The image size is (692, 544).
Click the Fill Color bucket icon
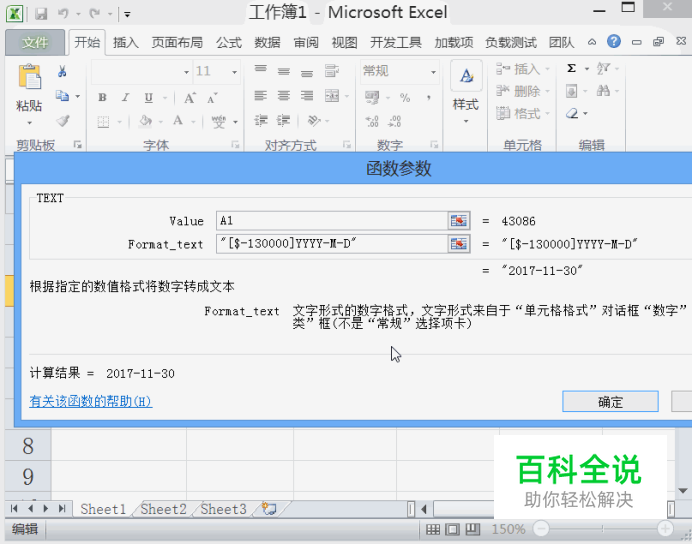pos(145,120)
